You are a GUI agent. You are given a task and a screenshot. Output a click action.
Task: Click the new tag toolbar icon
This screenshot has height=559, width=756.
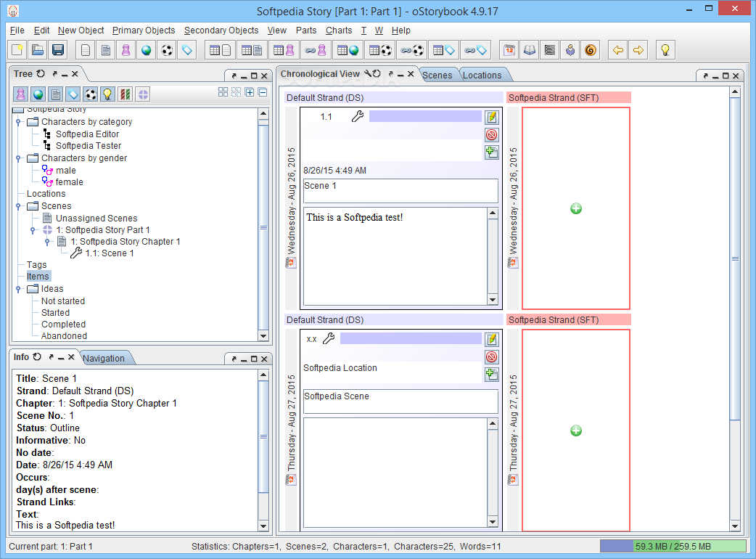pyautogui.click(x=187, y=49)
